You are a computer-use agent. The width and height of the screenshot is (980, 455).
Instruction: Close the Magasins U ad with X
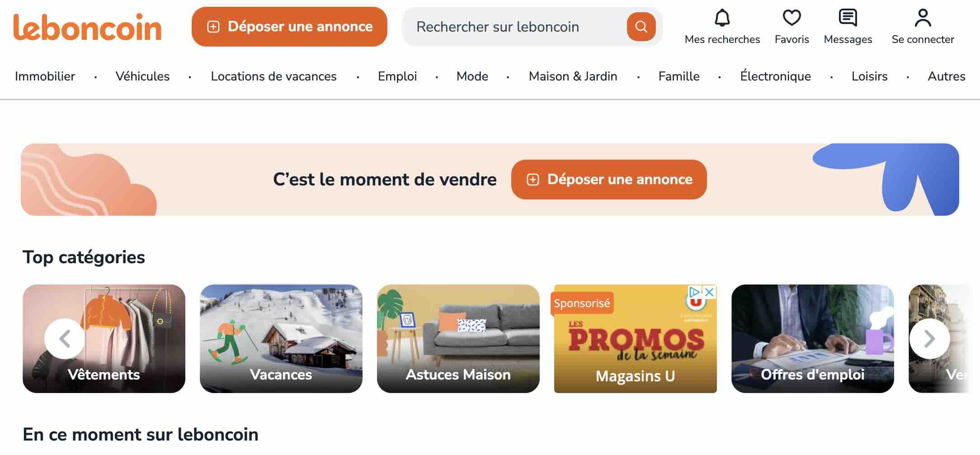pyautogui.click(x=710, y=292)
